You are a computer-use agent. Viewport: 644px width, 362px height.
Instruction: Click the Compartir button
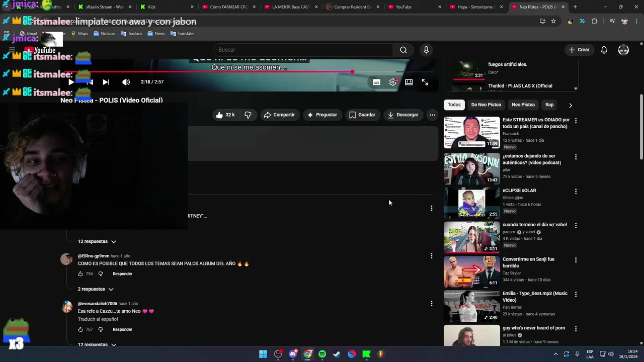(x=279, y=115)
